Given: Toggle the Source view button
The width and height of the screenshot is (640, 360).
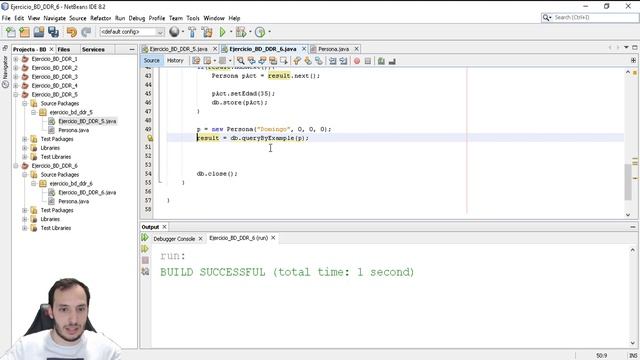Looking at the screenshot, I should coord(151,60).
